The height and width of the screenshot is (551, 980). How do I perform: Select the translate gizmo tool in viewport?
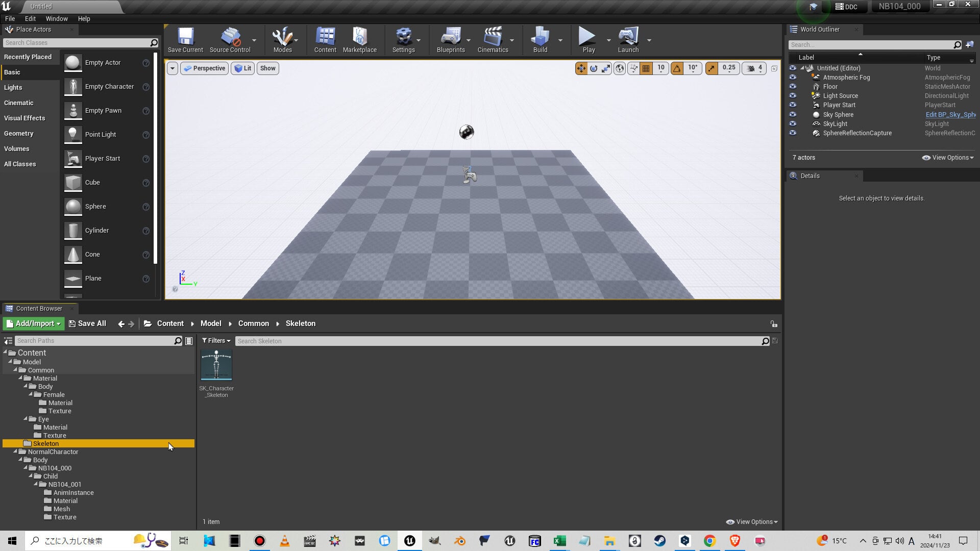pyautogui.click(x=581, y=68)
